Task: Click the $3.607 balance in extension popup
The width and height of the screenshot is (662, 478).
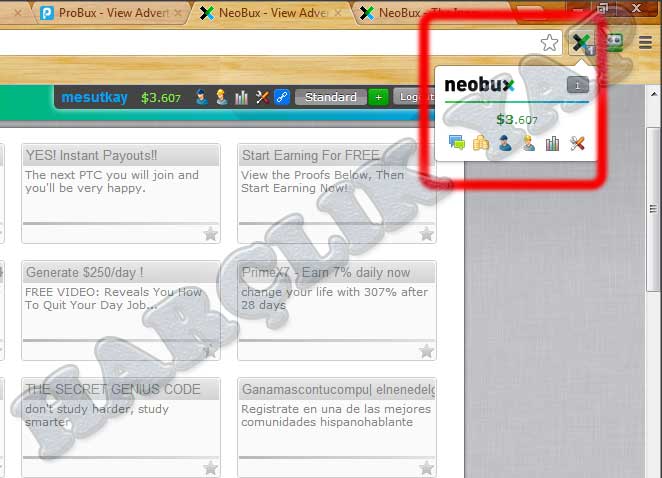Action: [x=517, y=120]
